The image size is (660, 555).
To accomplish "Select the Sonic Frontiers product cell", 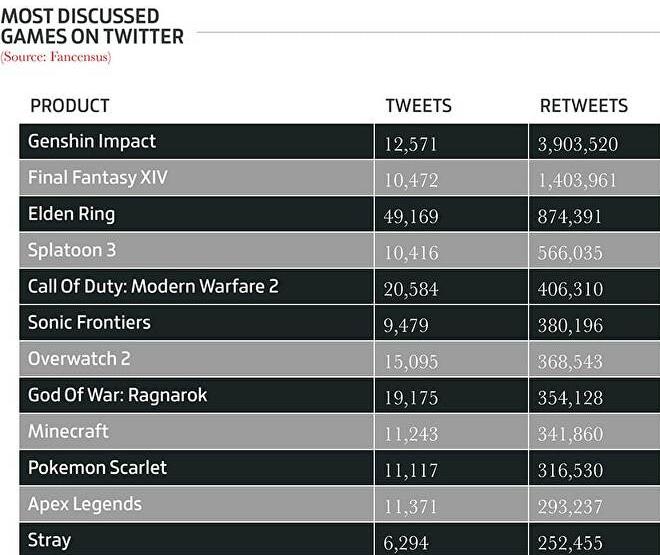I will tap(89, 322).
